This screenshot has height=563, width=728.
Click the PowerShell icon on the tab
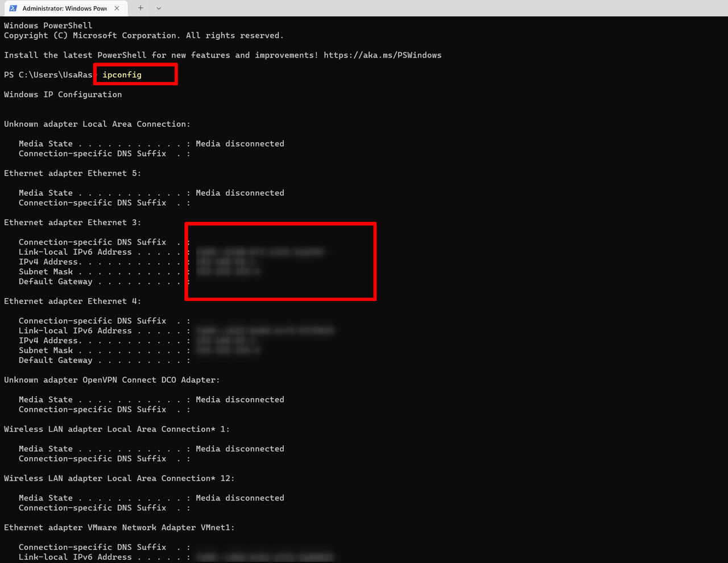[13, 8]
